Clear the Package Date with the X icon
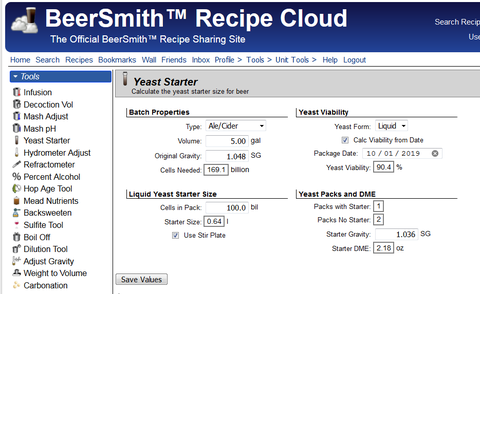This screenshot has width=480, height=432. tap(435, 153)
